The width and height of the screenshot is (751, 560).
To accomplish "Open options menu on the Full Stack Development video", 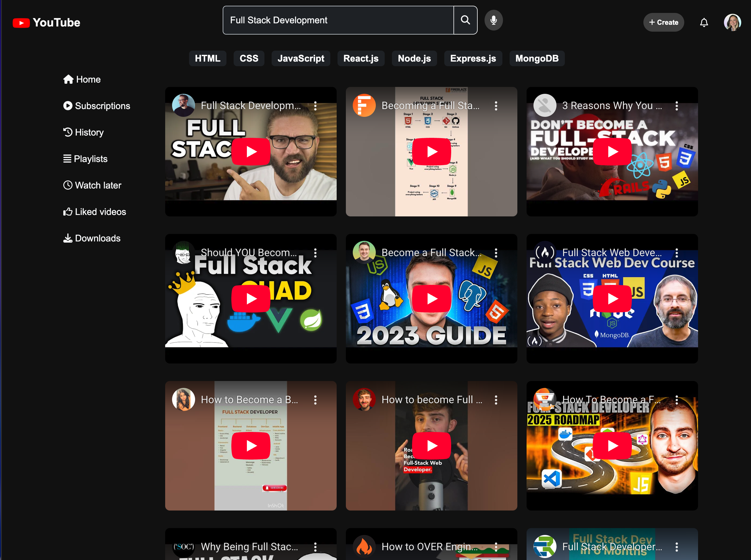I will 316,106.
